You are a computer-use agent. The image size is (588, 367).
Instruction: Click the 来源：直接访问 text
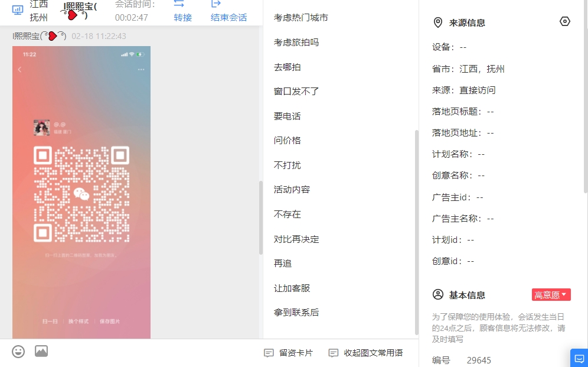point(463,90)
